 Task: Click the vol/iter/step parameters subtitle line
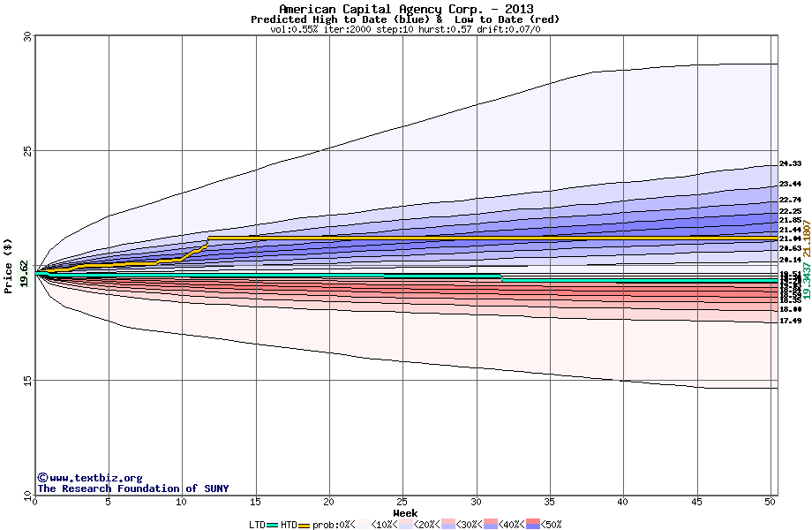pos(405,29)
